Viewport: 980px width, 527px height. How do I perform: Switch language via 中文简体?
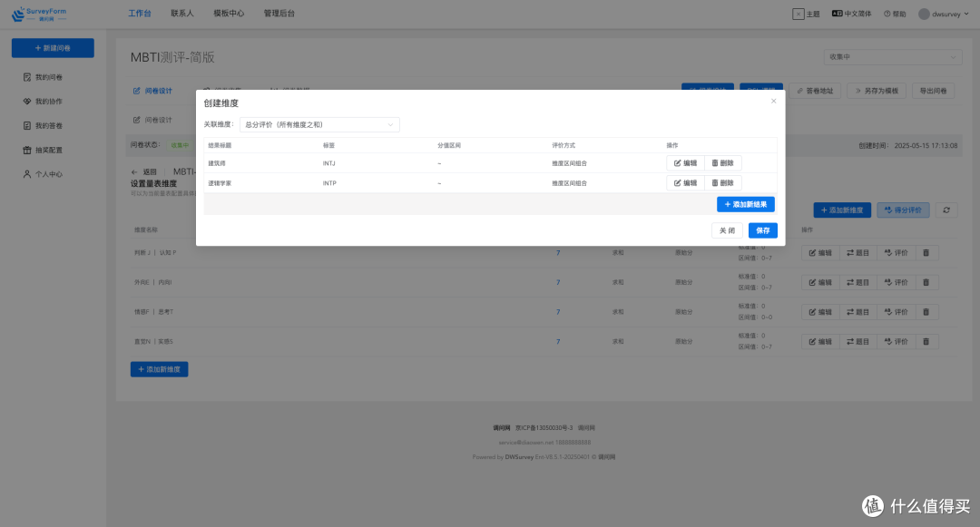coord(851,14)
